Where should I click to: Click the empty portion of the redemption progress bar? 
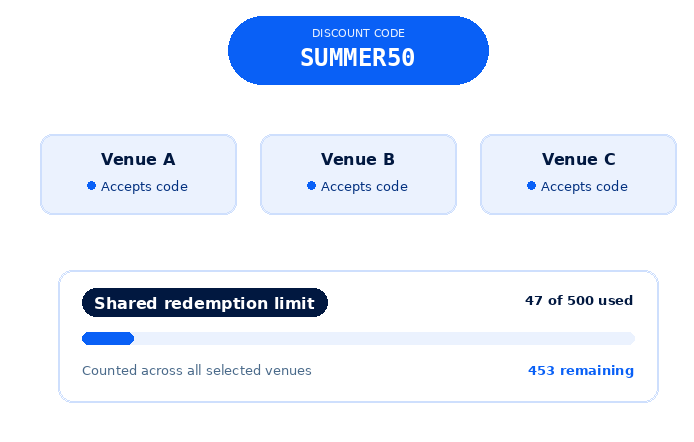click(x=384, y=338)
